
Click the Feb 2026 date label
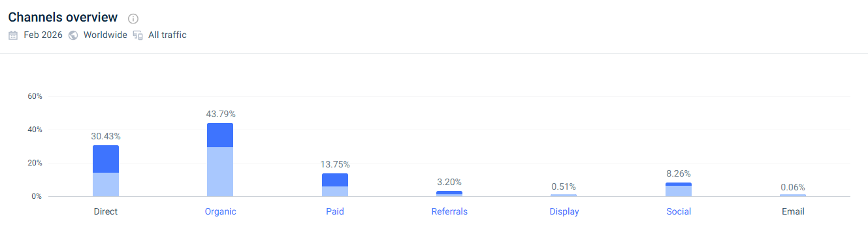click(43, 35)
